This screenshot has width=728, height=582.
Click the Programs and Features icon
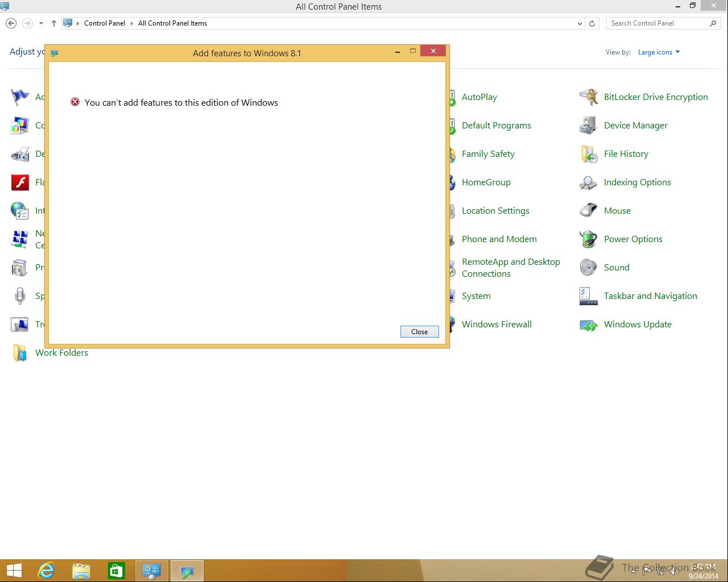pyautogui.click(x=20, y=268)
